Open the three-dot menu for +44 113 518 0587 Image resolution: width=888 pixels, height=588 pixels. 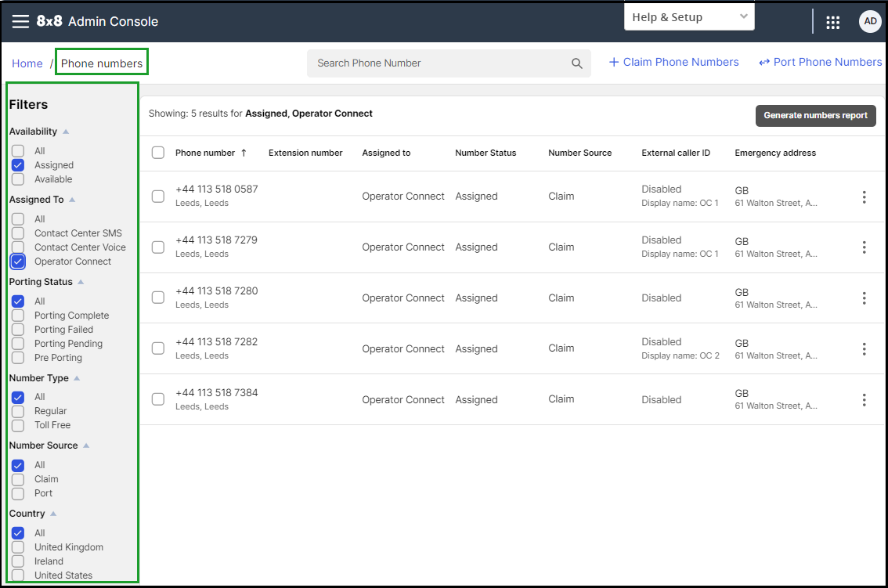864,197
